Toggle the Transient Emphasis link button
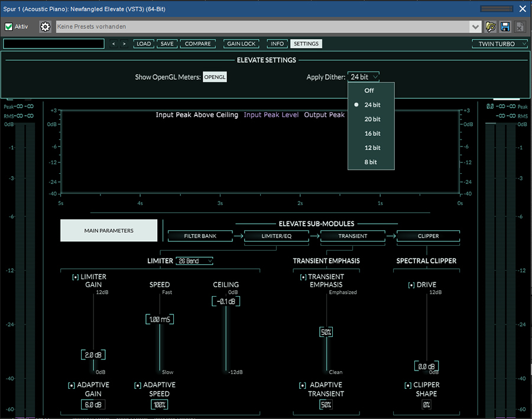The image size is (532, 419). pos(303,277)
